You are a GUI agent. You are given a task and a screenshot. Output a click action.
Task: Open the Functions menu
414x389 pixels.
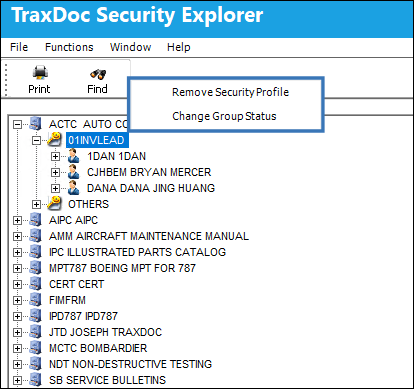coord(69,47)
